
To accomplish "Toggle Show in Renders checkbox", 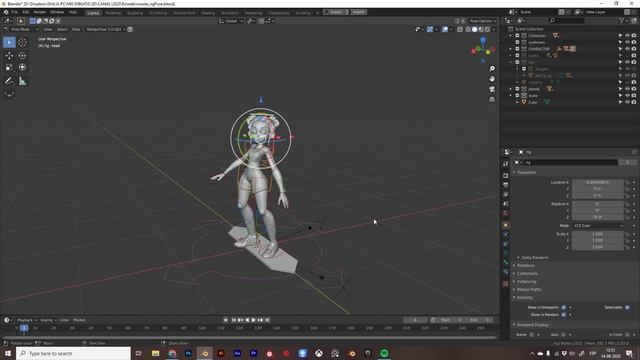I will (x=564, y=315).
